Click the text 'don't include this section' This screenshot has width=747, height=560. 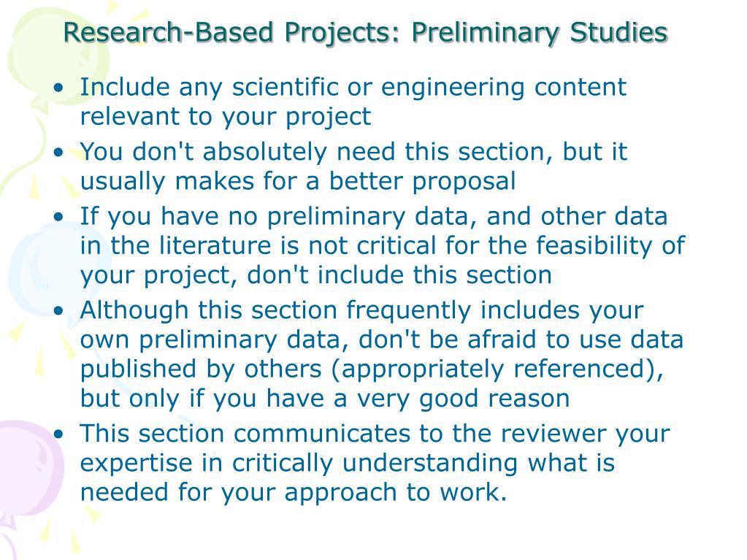click(399, 276)
